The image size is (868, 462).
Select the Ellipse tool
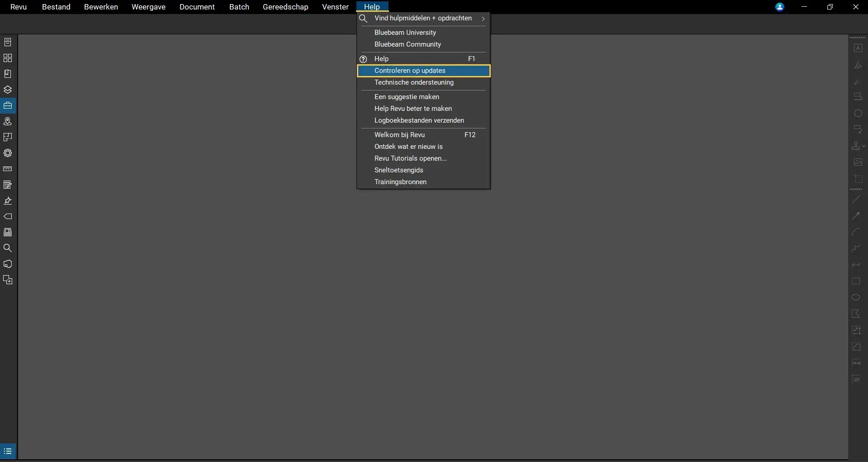click(856, 297)
